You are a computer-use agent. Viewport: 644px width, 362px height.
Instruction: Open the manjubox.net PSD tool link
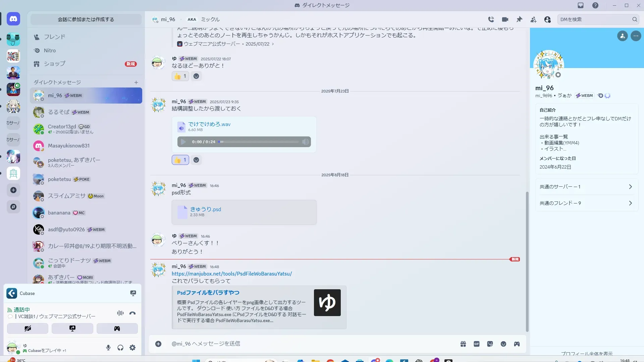[231, 274]
